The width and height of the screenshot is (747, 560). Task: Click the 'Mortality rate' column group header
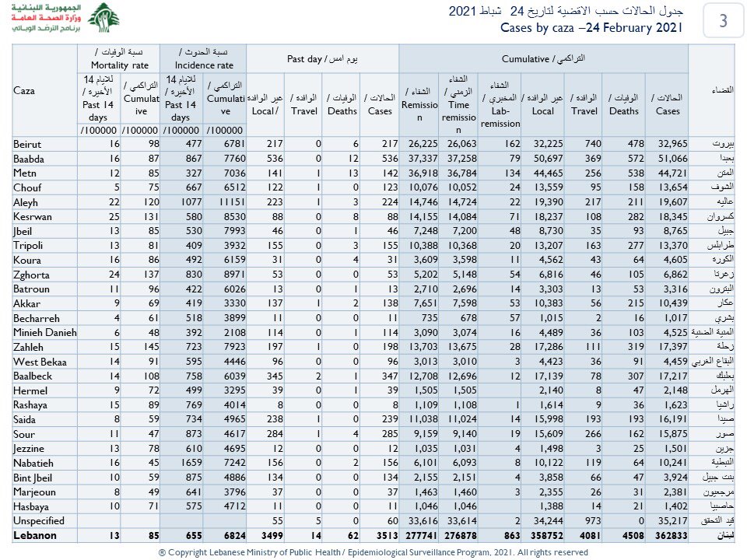point(120,58)
